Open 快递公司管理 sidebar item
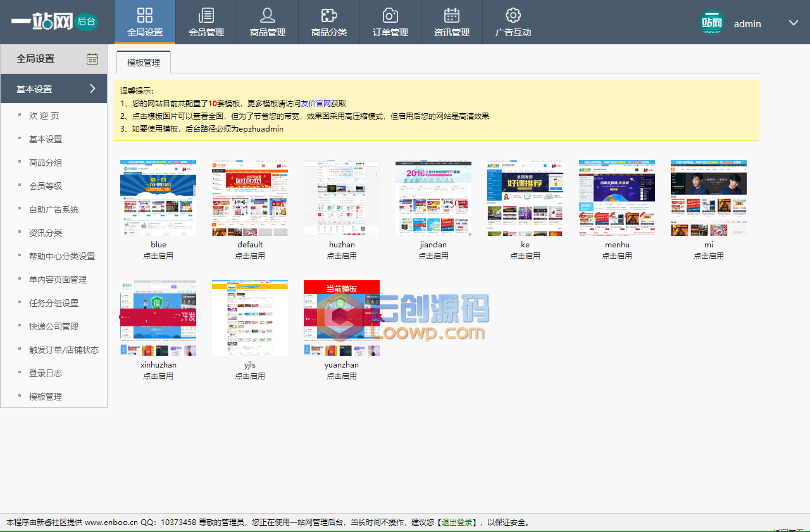Image resolution: width=810 pixels, height=532 pixels. [54, 326]
